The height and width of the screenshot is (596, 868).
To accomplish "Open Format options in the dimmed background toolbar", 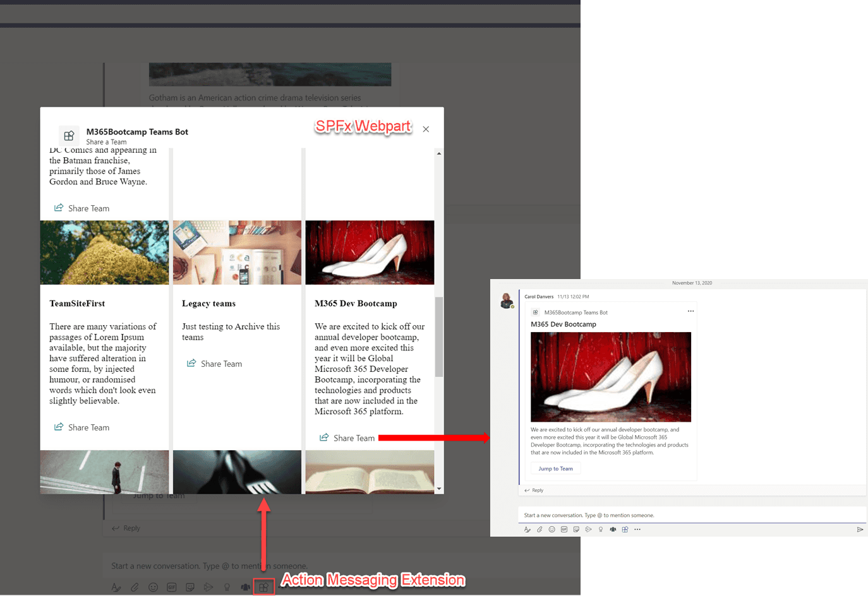I will 116,587.
